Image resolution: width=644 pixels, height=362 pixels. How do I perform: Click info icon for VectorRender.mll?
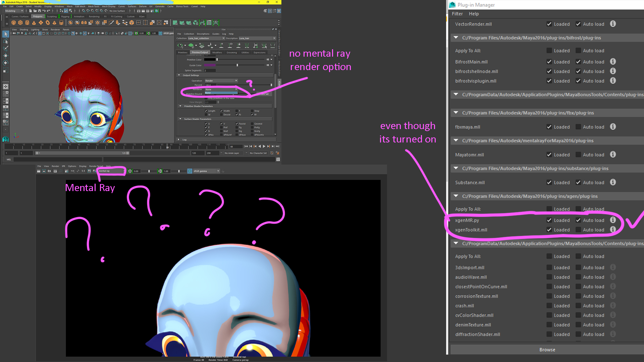click(x=613, y=24)
